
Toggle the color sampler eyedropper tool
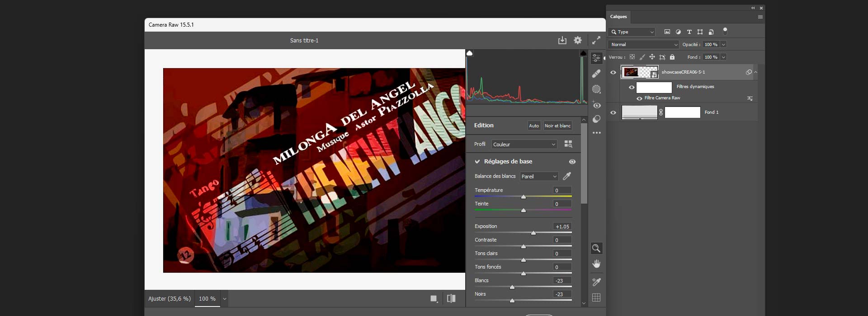click(x=596, y=282)
